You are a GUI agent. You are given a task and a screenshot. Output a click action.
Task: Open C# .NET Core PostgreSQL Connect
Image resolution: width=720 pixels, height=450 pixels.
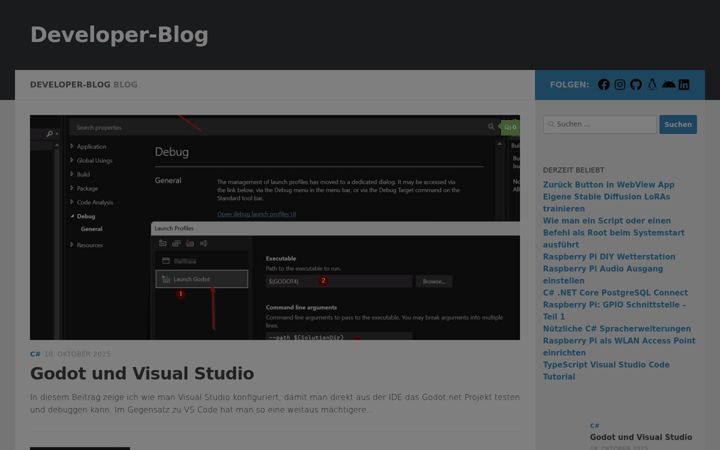[x=615, y=292]
